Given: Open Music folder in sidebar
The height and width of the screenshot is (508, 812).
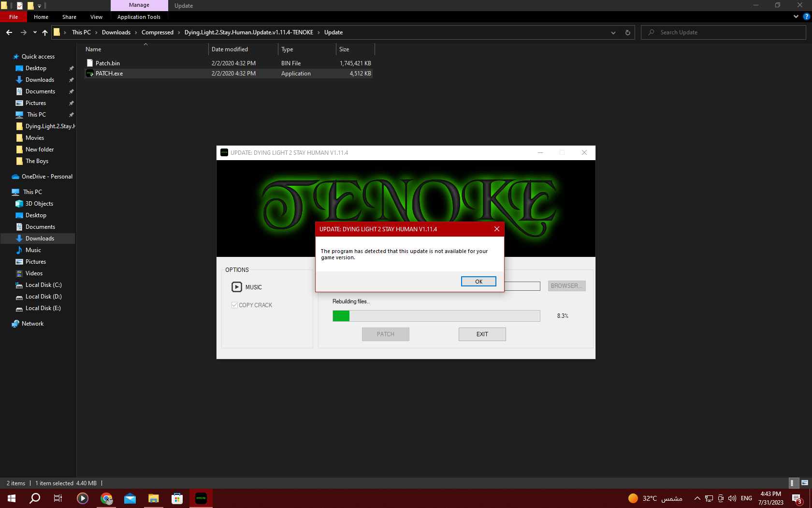Looking at the screenshot, I should coord(33,250).
